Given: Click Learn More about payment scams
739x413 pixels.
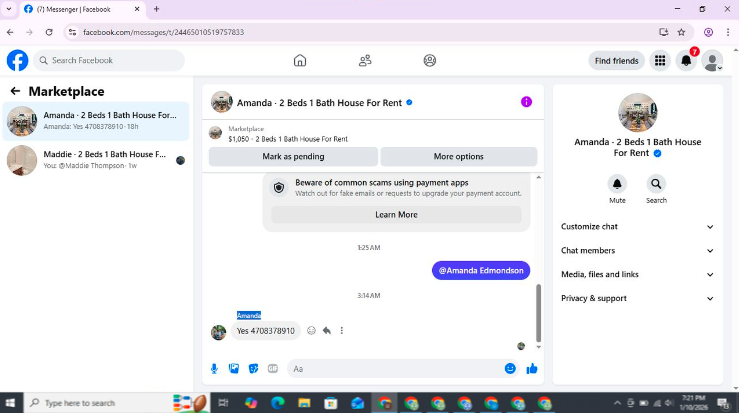Looking at the screenshot, I should (396, 215).
